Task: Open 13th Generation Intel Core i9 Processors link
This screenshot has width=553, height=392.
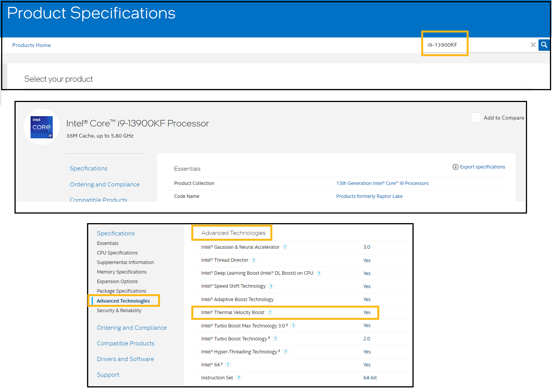Action: (382, 183)
